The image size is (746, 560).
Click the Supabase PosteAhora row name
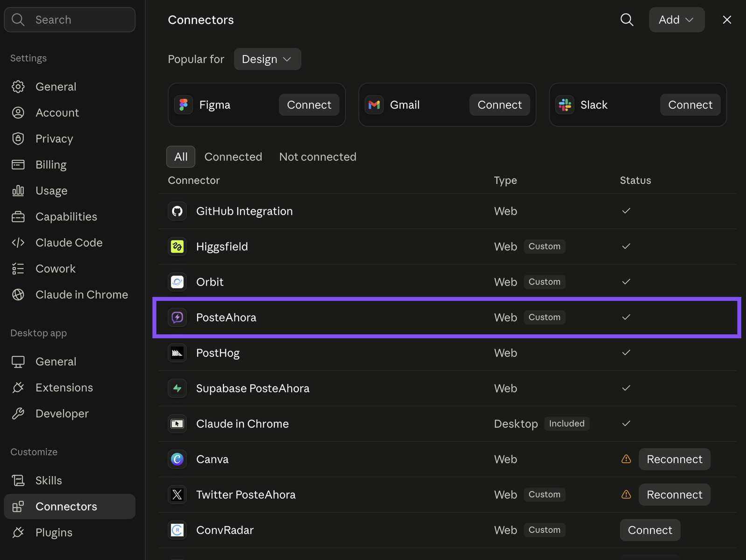pos(253,388)
